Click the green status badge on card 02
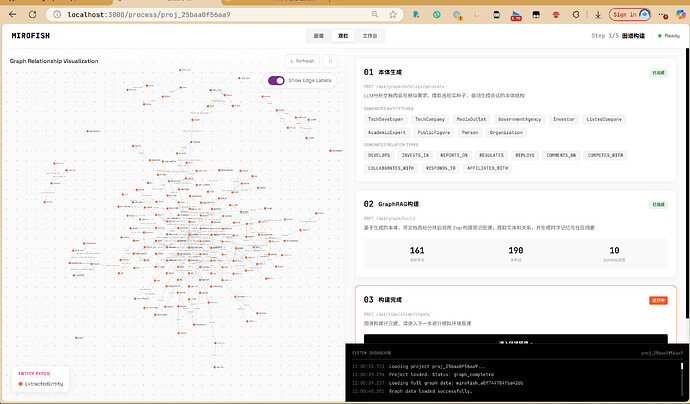Image resolution: width=690 pixels, height=404 pixels. pos(658,204)
